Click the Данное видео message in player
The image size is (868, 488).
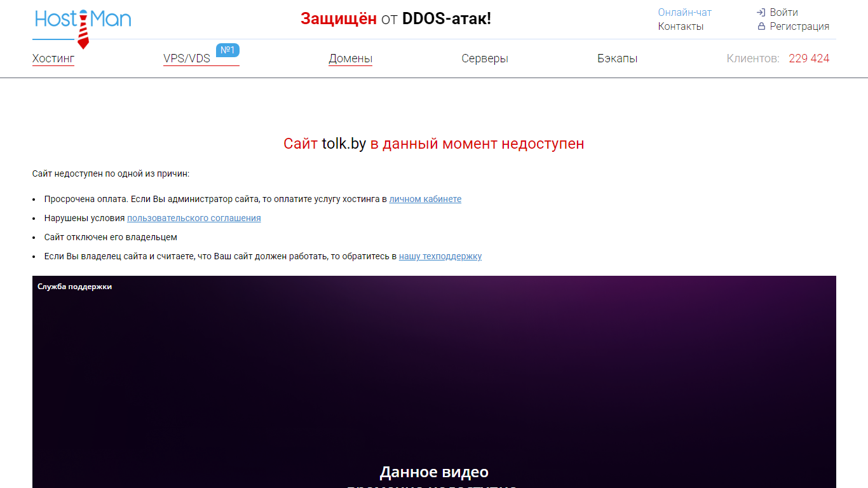click(434, 472)
